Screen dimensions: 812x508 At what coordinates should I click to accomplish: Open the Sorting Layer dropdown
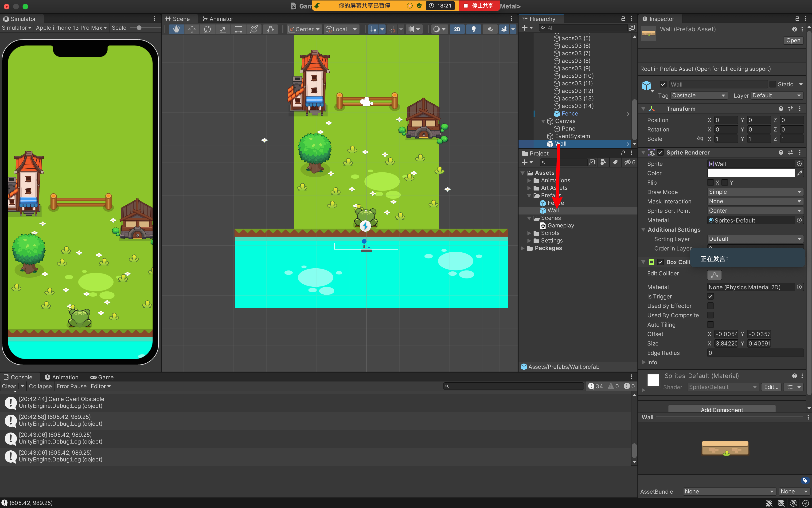click(x=755, y=239)
